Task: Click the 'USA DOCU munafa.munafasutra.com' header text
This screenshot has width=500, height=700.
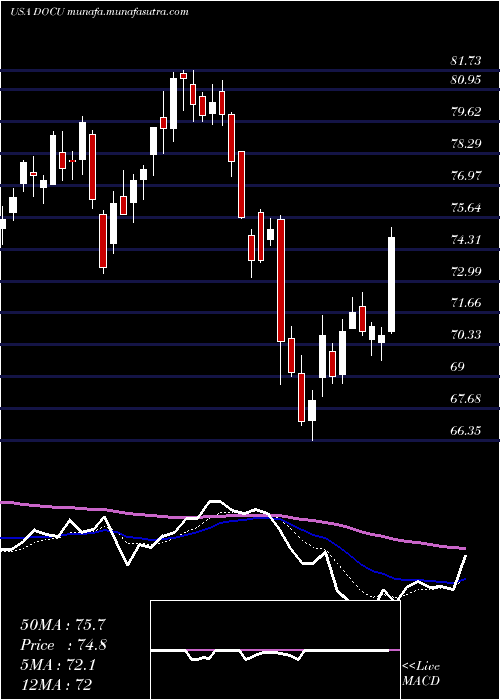Action: [99, 12]
